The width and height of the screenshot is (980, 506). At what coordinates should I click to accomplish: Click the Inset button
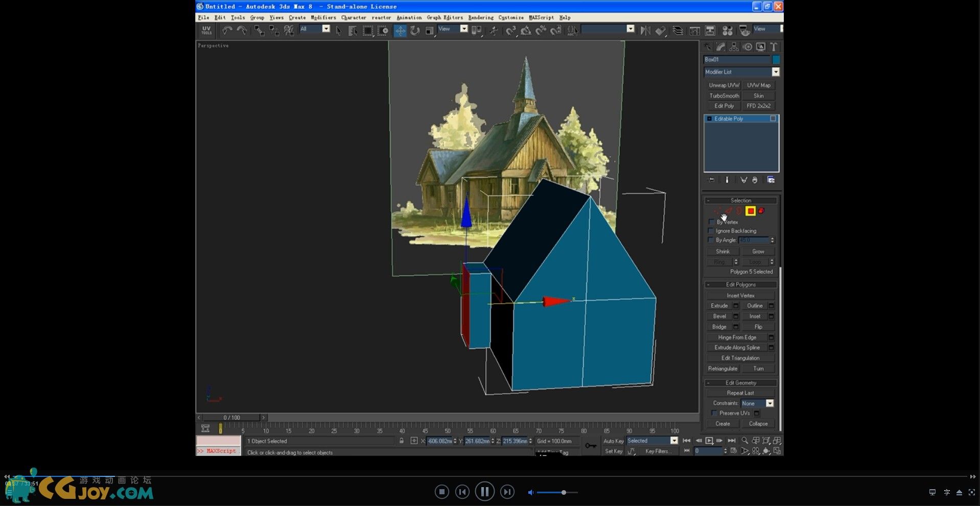[755, 316]
